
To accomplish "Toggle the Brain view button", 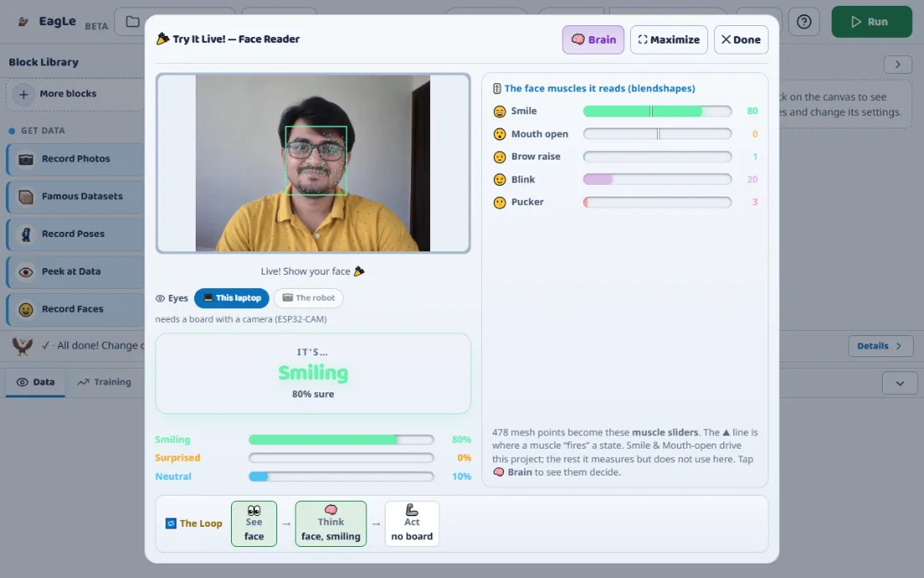I will click(x=593, y=39).
